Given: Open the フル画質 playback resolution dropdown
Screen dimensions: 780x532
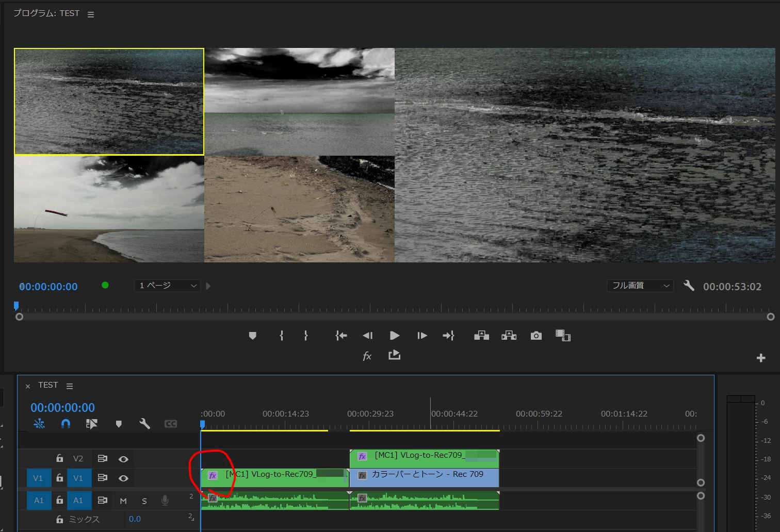Looking at the screenshot, I should pyautogui.click(x=640, y=286).
